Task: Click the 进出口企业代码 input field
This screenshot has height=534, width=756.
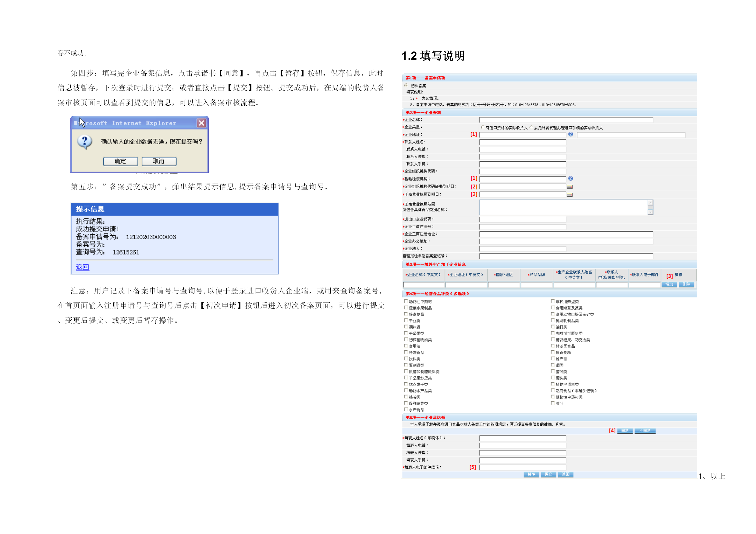Action: tap(523, 220)
